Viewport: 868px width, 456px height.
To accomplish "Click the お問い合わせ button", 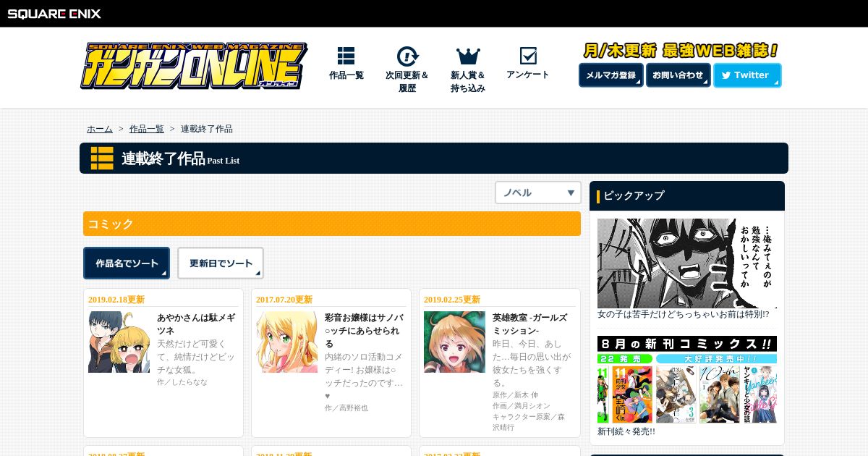I will [678, 75].
